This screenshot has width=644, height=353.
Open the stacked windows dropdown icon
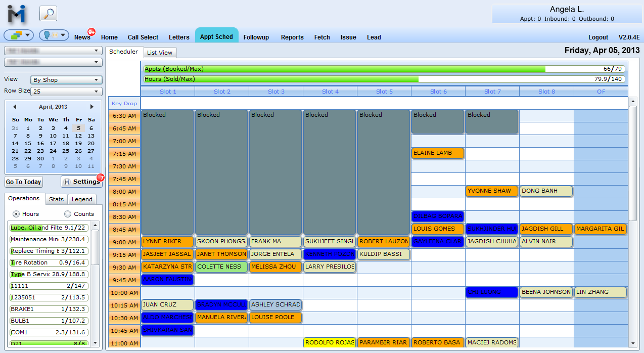(x=19, y=35)
